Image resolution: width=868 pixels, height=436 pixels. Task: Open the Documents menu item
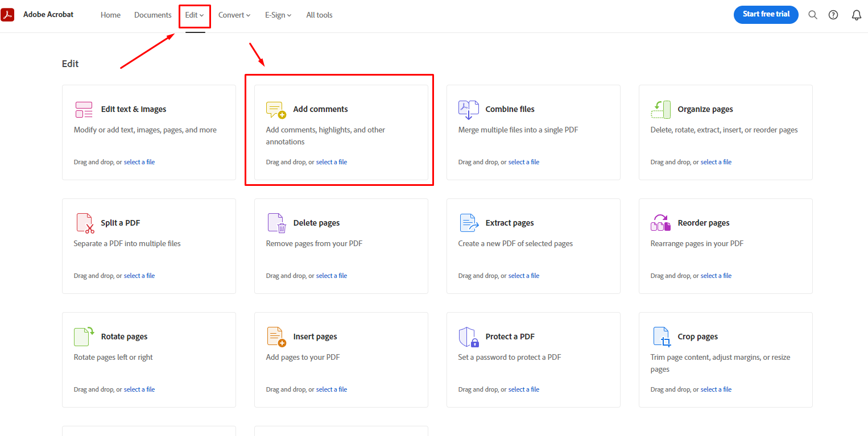tap(152, 15)
